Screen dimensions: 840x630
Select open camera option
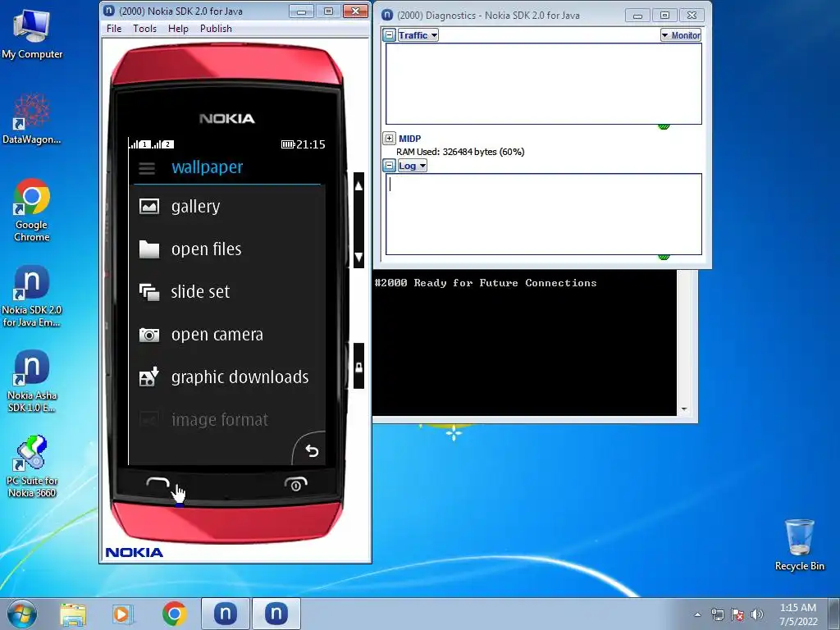pyautogui.click(x=226, y=335)
